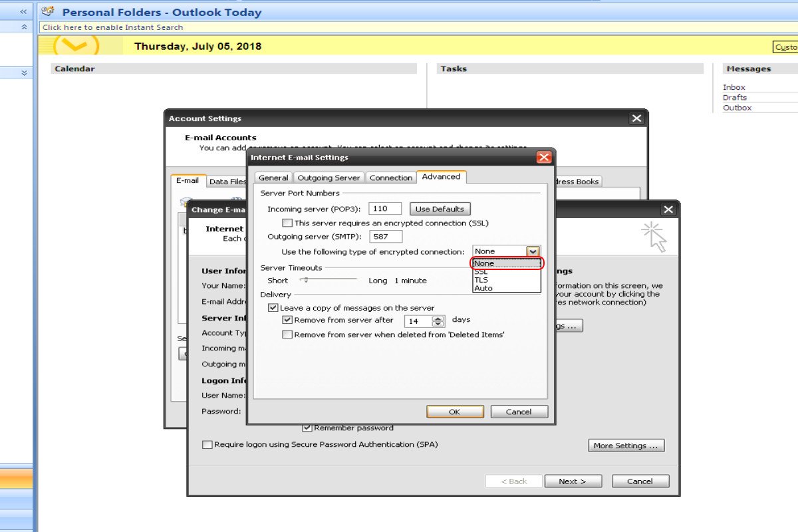Select the E-mail tab in Account Settings
Image resolution: width=798 pixels, height=532 pixels.
click(188, 180)
